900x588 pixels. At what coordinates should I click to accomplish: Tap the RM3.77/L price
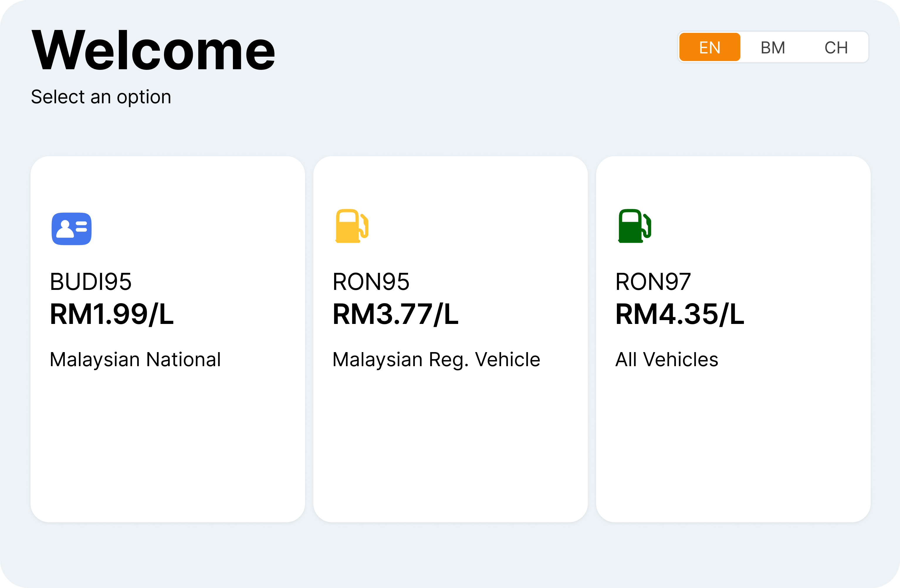(x=395, y=314)
